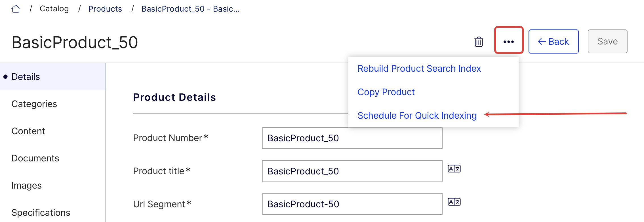
Task: Open the Content section
Action: (28, 131)
